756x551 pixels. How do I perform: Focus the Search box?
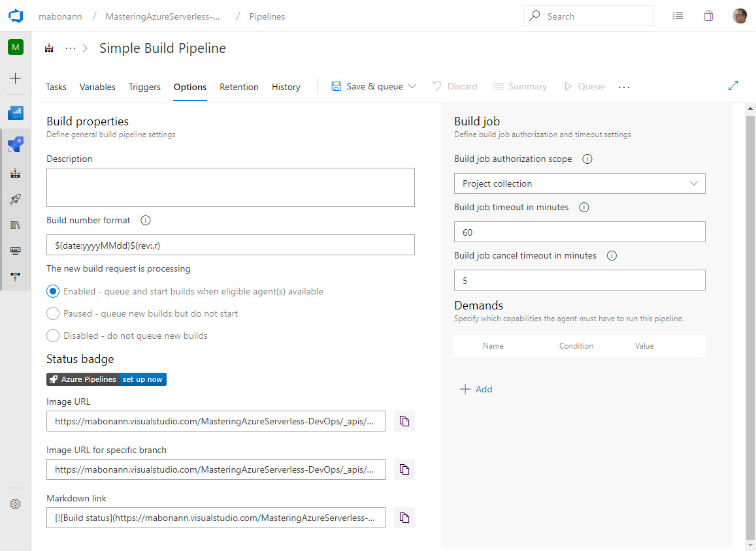[588, 16]
